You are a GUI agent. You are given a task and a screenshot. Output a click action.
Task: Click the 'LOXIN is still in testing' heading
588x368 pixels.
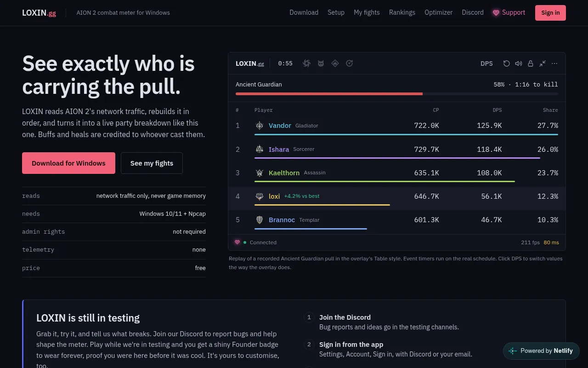pos(88,318)
